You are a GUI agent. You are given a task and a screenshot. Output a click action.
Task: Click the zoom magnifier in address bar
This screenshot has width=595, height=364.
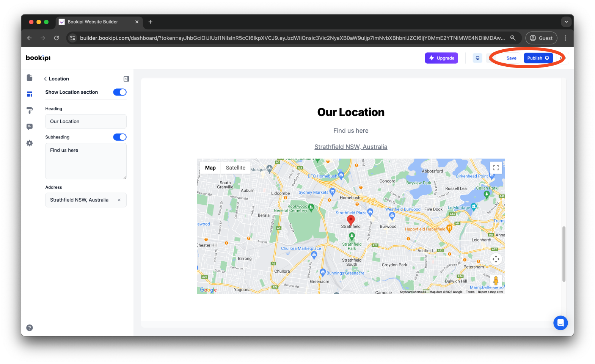click(x=513, y=38)
